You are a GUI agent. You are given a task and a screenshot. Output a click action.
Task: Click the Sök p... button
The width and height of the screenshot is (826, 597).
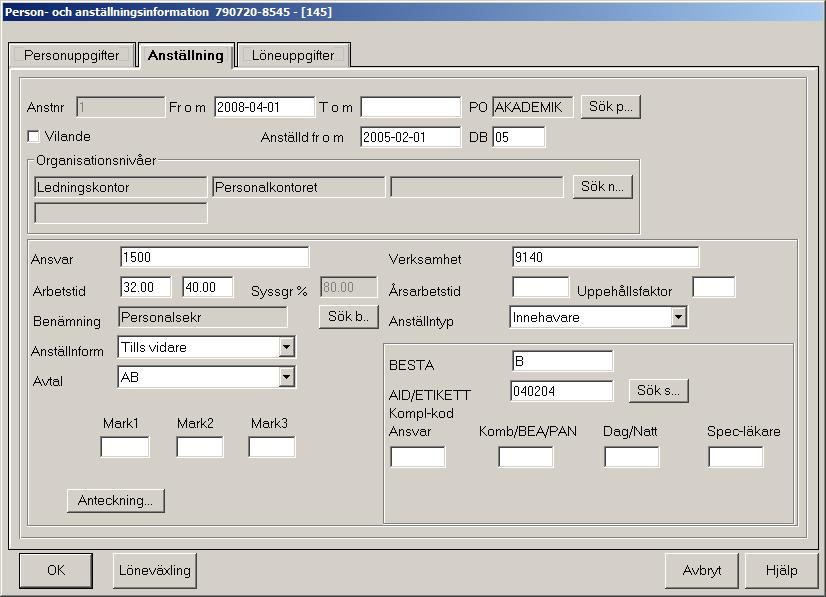coord(611,107)
